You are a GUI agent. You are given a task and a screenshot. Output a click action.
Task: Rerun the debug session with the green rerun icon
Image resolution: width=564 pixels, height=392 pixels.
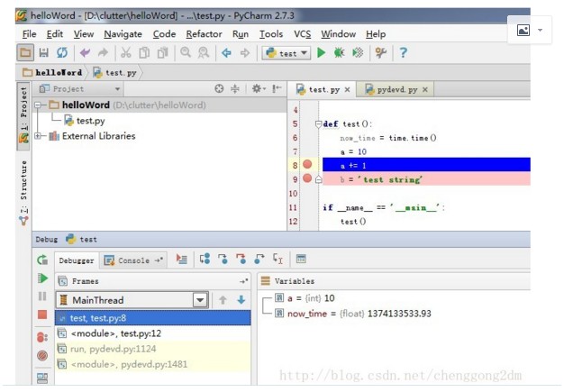(x=42, y=260)
